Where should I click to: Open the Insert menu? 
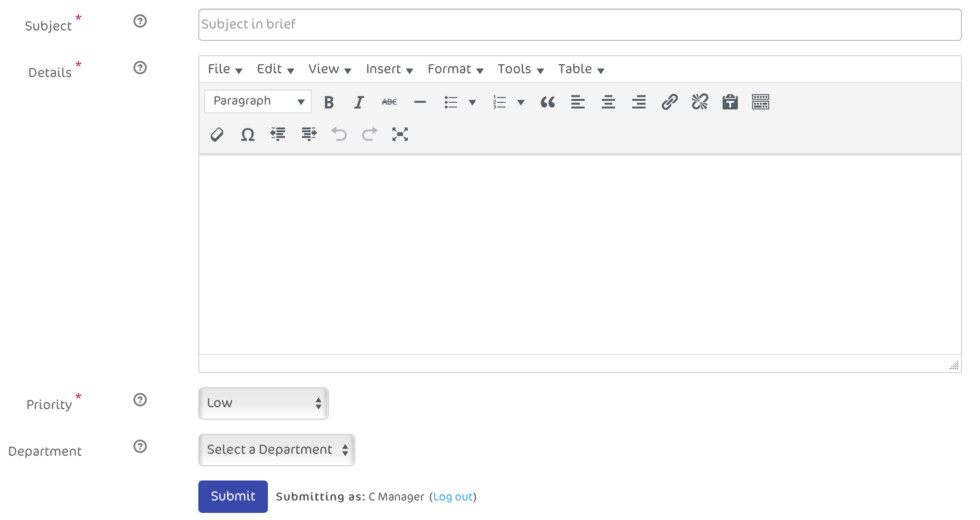(x=389, y=69)
